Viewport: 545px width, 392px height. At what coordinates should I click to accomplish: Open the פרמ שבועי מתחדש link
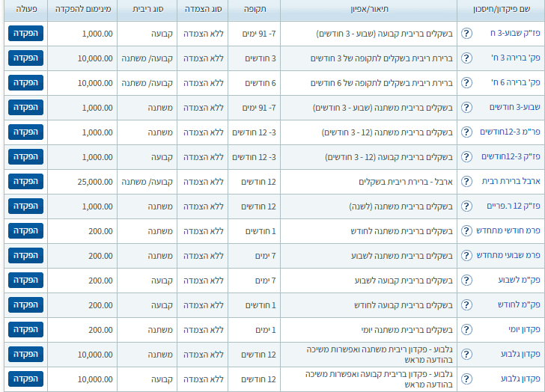pyautogui.click(x=508, y=255)
